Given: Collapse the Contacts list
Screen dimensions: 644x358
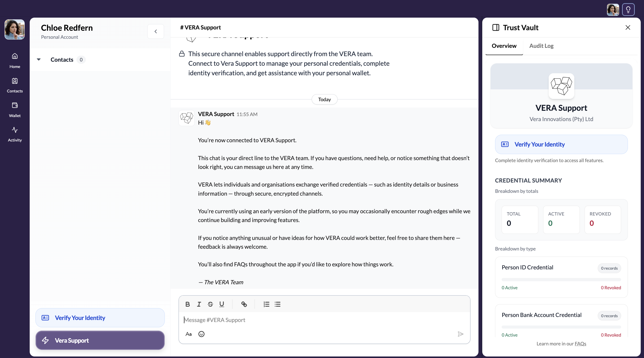Looking at the screenshot, I should tap(38, 59).
